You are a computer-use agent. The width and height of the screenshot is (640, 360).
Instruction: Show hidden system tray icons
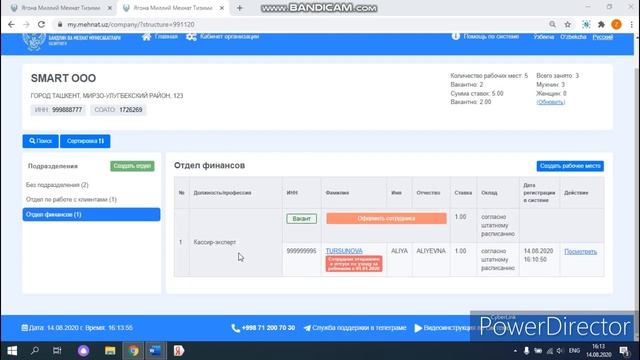point(515,351)
